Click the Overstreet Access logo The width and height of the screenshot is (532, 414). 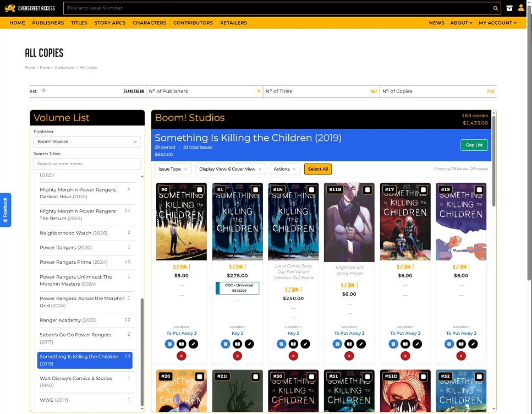pyautogui.click(x=30, y=8)
